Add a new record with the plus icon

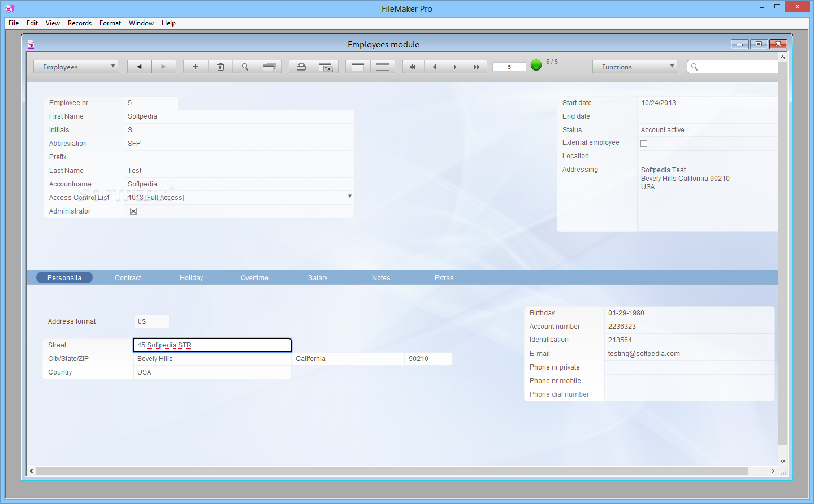tap(196, 67)
